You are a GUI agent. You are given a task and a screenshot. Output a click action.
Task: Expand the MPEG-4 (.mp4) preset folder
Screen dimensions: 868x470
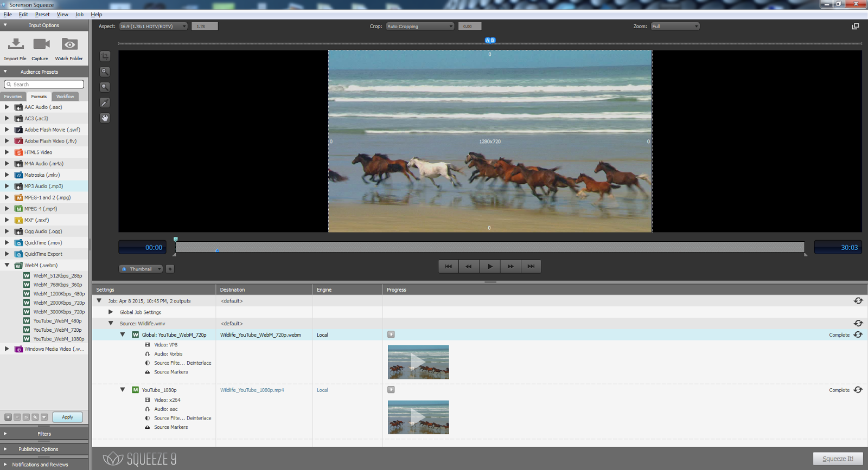(7, 209)
